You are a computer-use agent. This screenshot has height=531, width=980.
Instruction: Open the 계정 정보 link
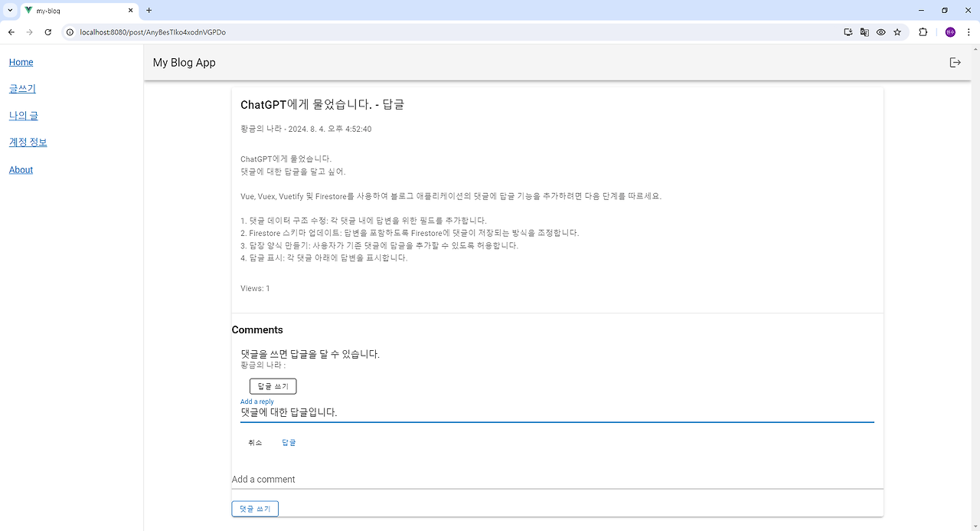pos(28,143)
